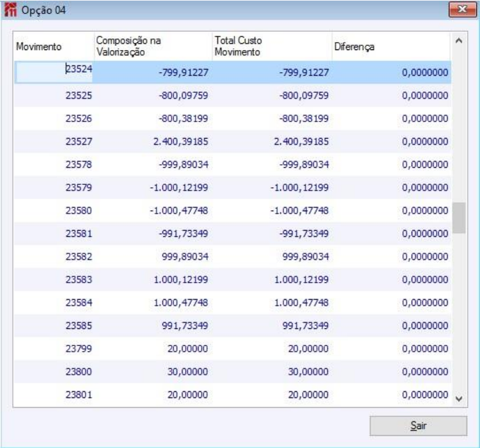Click Composição value 999,89034
Screen dimensions: 480x448
(x=185, y=256)
